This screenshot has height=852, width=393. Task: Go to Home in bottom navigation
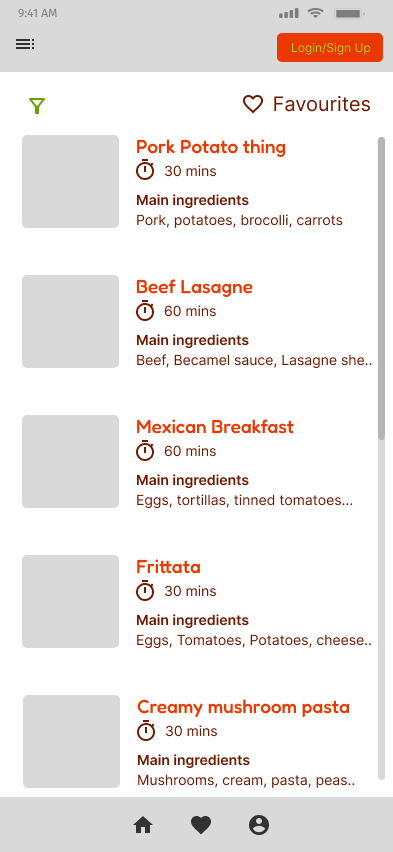[x=143, y=825]
